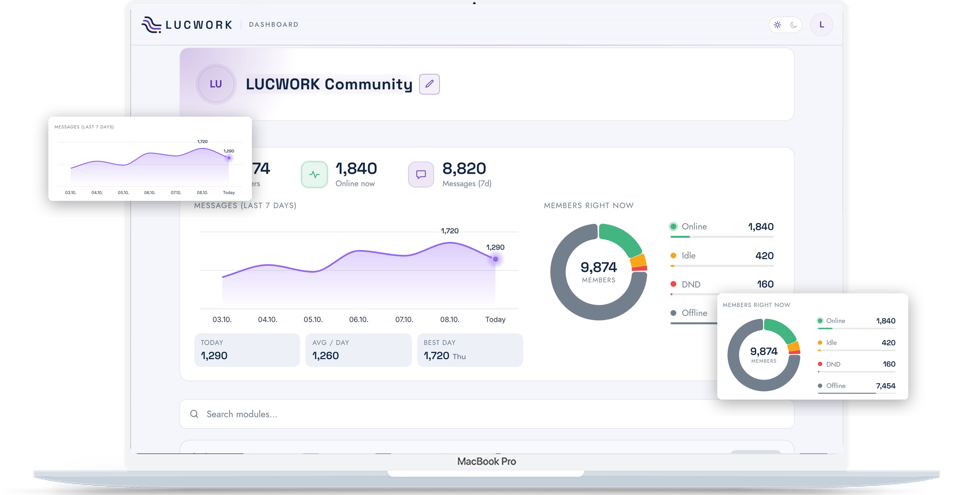The height and width of the screenshot is (495, 980).
Task: Select the 8,820 Messages (7d) value
Action: [464, 168]
